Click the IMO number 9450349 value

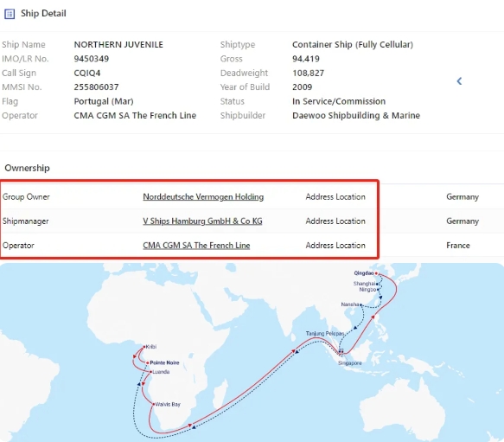point(92,59)
